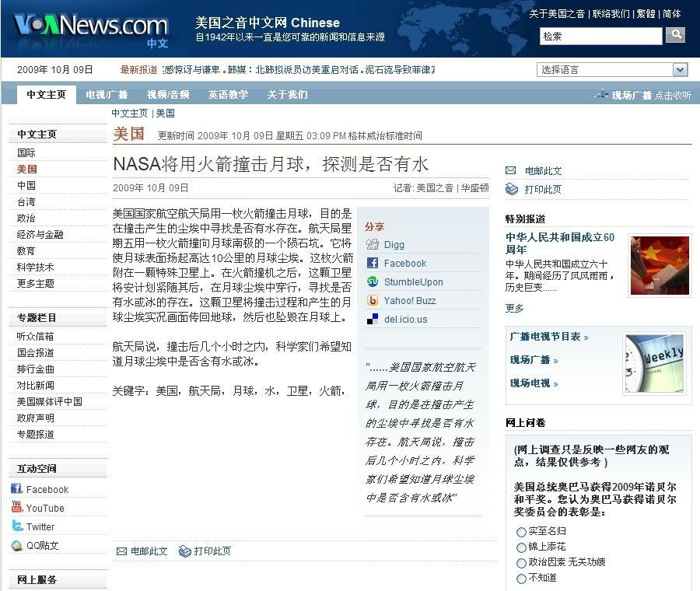Click the search magnifier button
Image resolution: width=700 pixels, height=591 pixels.
[x=676, y=35]
